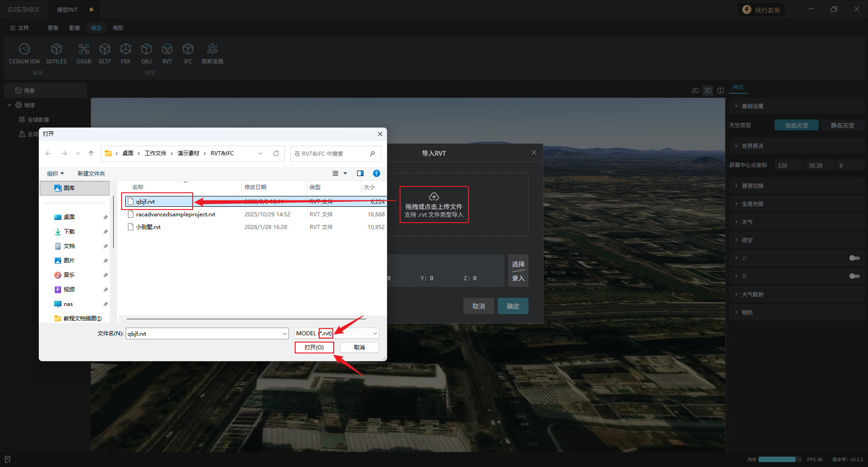Viewport: 868px width, 467px height.
Task: Switch to static sky (静态天空)
Action: 842,125
